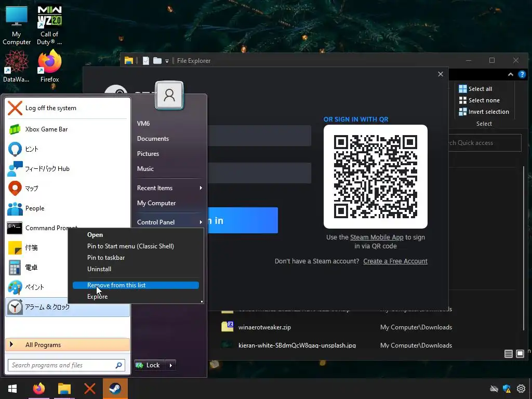Click Select all in File Explorer
The width and height of the screenshot is (532, 399).
click(x=475, y=89)
